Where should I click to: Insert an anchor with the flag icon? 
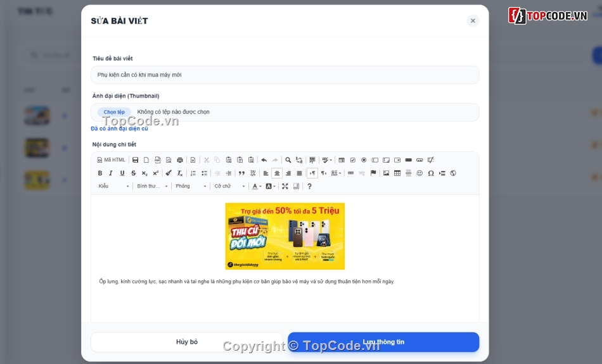373,173
